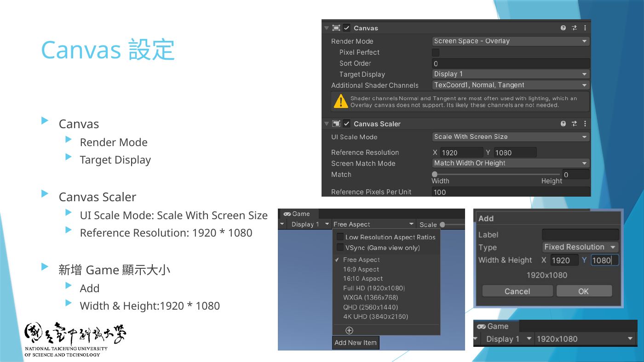
Task: Click the gamepad icon on Game tab
Action: coord(287,214)
